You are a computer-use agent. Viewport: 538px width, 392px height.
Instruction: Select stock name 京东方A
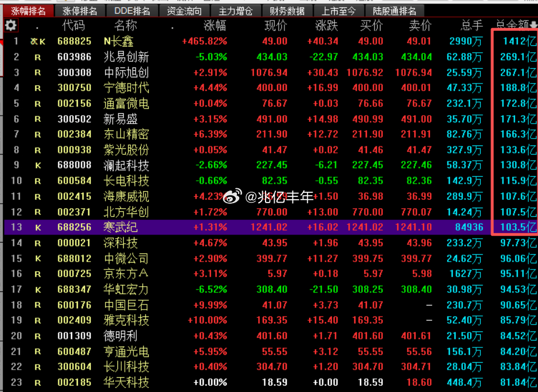coord(126,274)
